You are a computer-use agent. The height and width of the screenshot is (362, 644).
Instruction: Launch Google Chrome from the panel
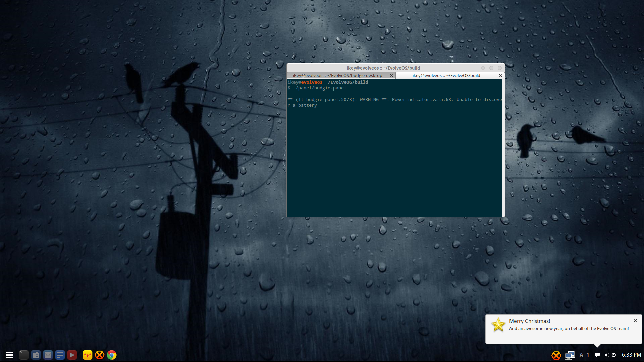click(x=112, y=355)
